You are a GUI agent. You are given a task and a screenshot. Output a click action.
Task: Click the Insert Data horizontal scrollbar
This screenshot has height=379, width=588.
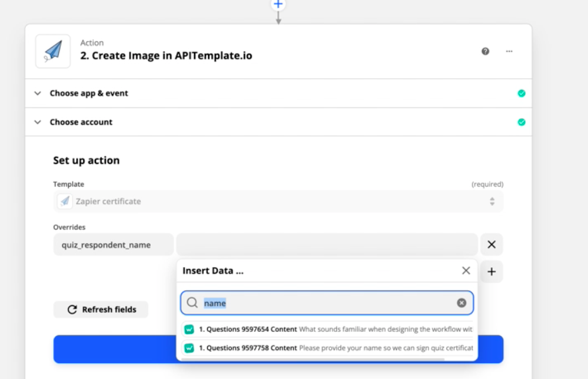pyautogui.click(x=313, y=359)
